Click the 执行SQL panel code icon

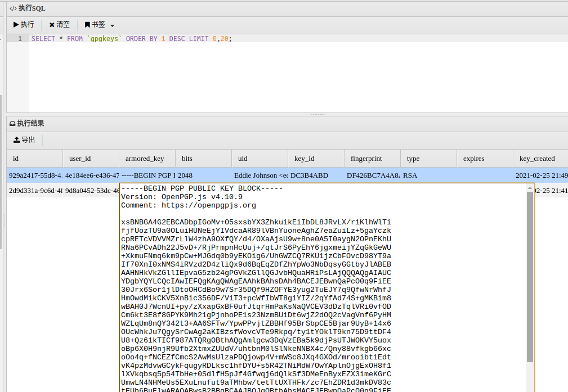tap(13, 8)
